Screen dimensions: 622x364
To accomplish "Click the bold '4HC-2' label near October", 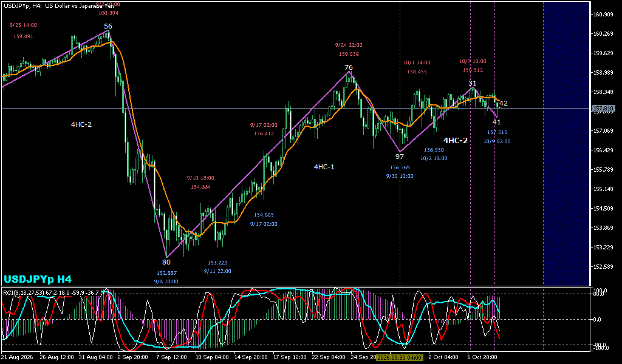I will pyautogui.click(x=456, y=140).
